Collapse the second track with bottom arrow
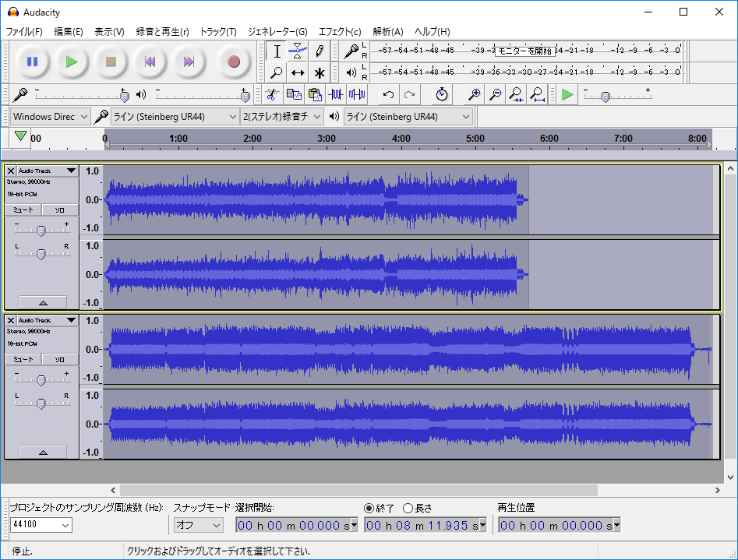The height and width of the screenshot is (560, 738). tap(43, 453)
